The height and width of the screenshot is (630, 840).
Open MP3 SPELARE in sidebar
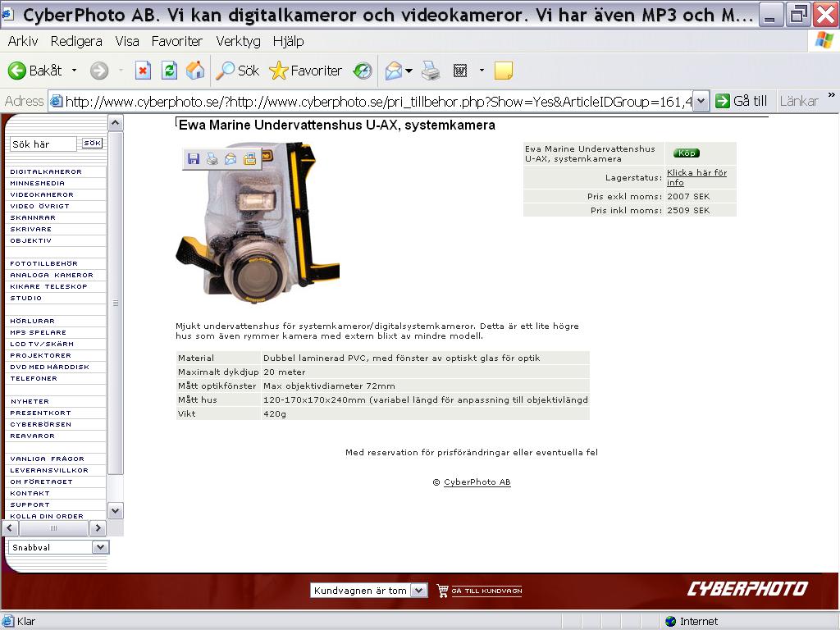pos(38,333)
